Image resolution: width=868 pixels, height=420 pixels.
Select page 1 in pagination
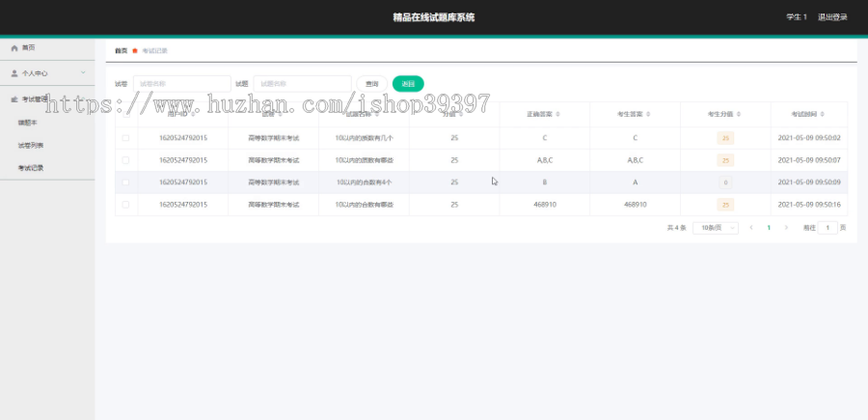pos(769,228)
